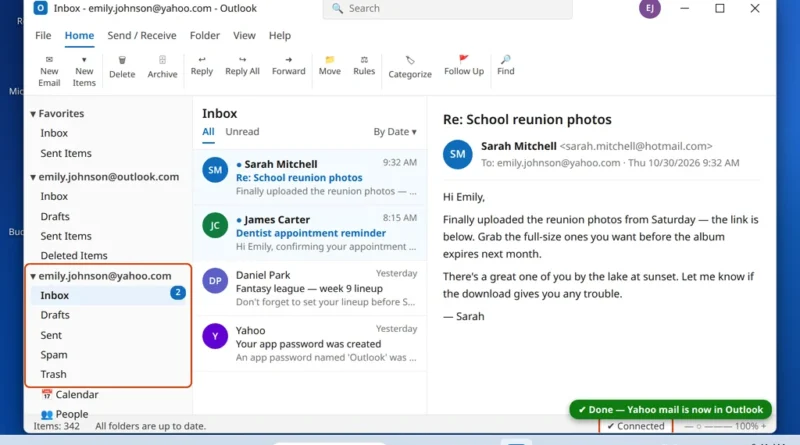800x445 pixels.
Task: Open the By Date sort dropdown
Action: tap(395, 132)
